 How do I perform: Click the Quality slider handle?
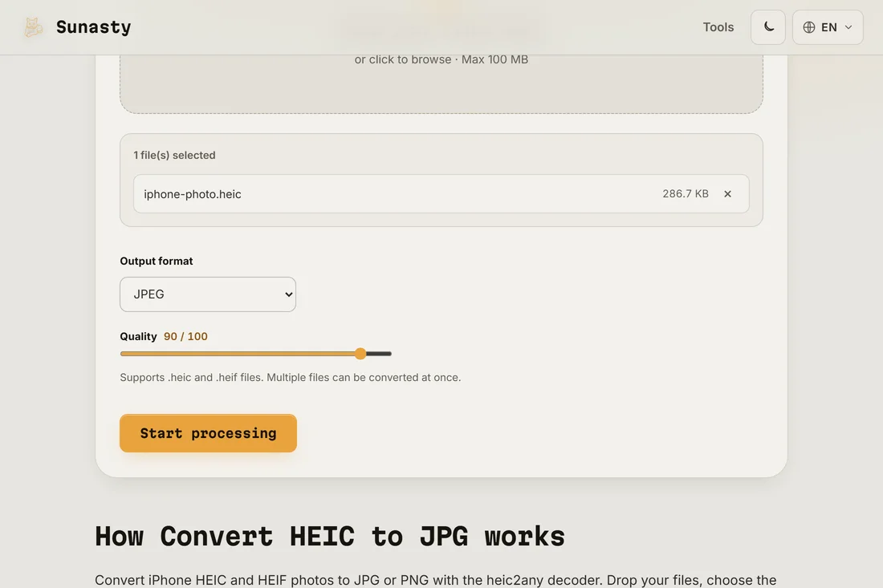(360, 354)
